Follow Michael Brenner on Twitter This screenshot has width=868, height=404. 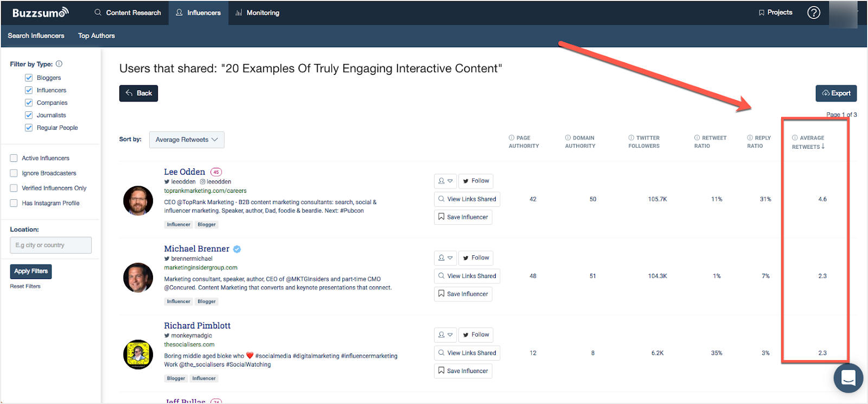476,258
